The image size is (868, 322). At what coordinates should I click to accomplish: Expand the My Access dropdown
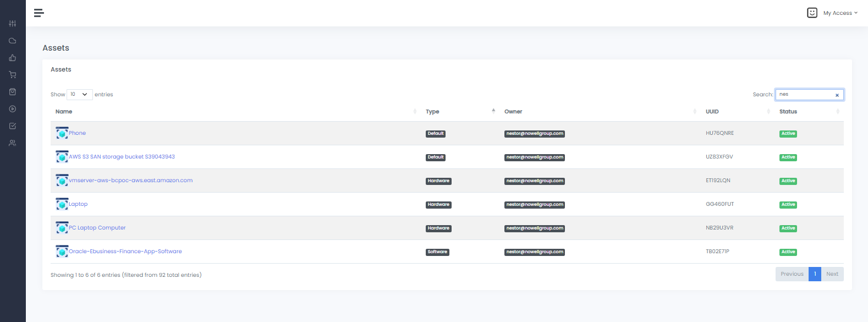pos(840,13)
